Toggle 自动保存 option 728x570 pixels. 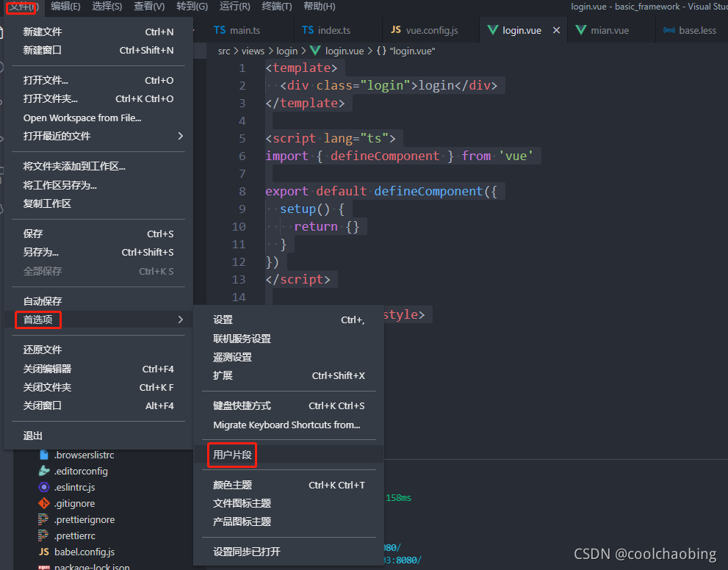(x=98, y=301)
